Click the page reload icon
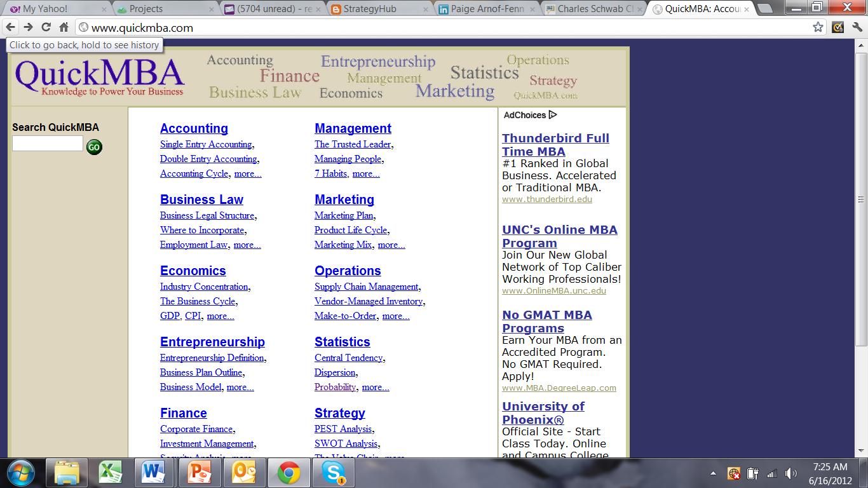The width and height of the screenshot is (868, 488). tap(45, 28)
